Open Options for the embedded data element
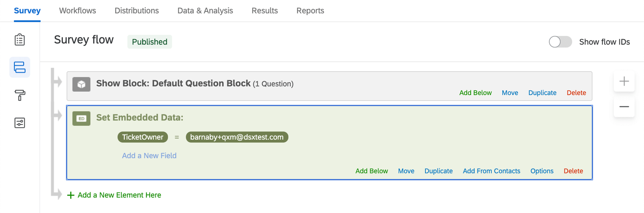This screenshot has height=213, width=644. point(542,171)
